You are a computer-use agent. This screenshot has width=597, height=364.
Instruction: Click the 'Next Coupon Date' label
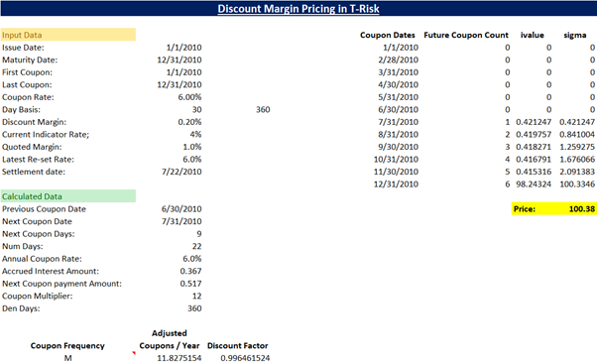(x=37, y=221)
